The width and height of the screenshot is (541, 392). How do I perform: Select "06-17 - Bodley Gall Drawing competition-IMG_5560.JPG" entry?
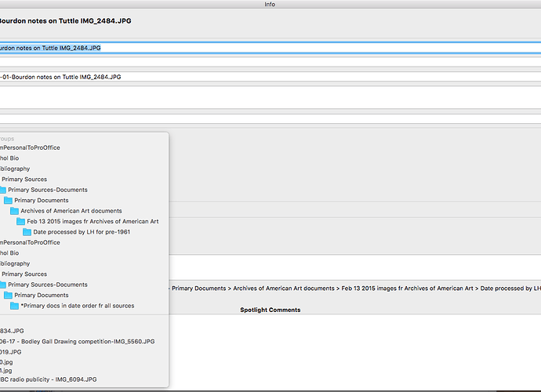[78, 342]
